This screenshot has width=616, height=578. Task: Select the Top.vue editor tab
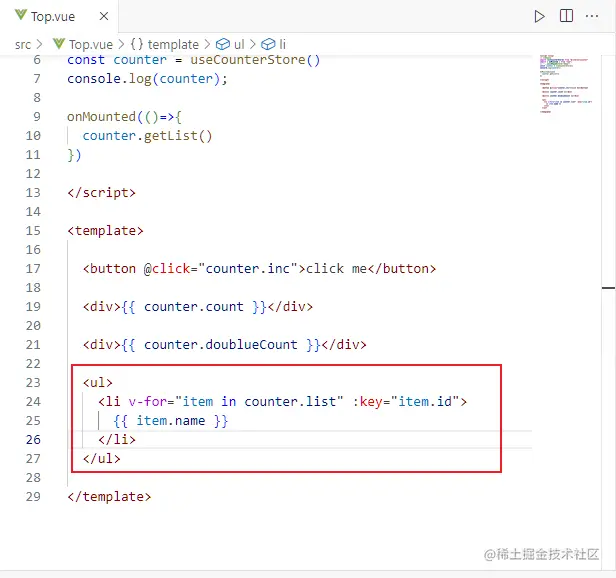pos(59,16)
